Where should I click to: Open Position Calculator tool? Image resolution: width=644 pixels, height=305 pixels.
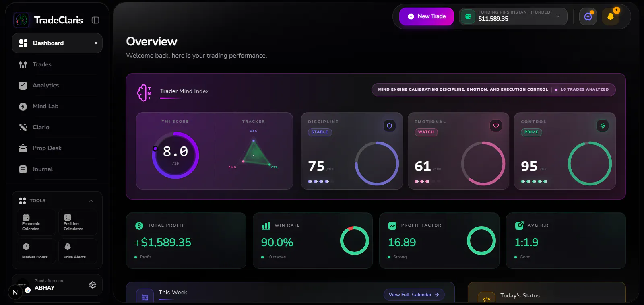click(x=78, y=222)
